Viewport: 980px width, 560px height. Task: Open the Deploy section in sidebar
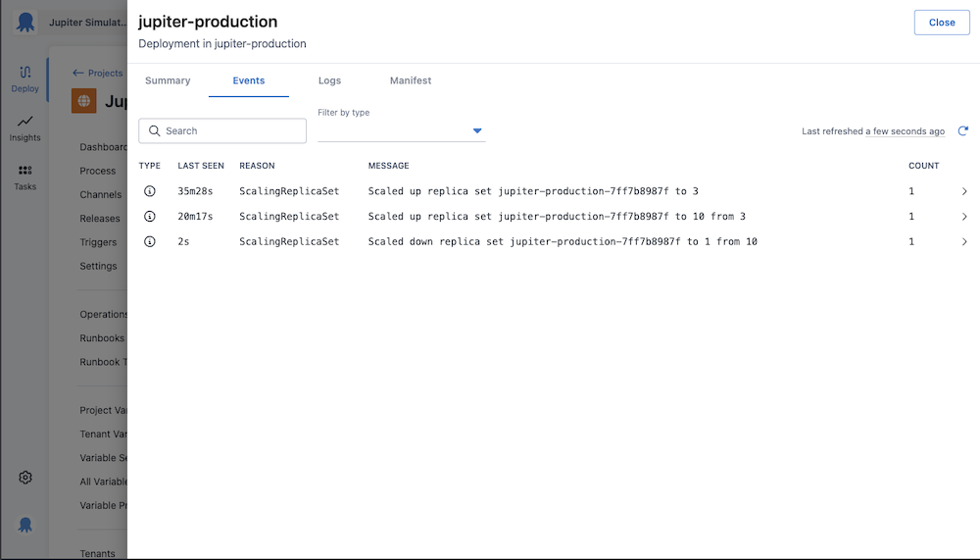point(25,79)
